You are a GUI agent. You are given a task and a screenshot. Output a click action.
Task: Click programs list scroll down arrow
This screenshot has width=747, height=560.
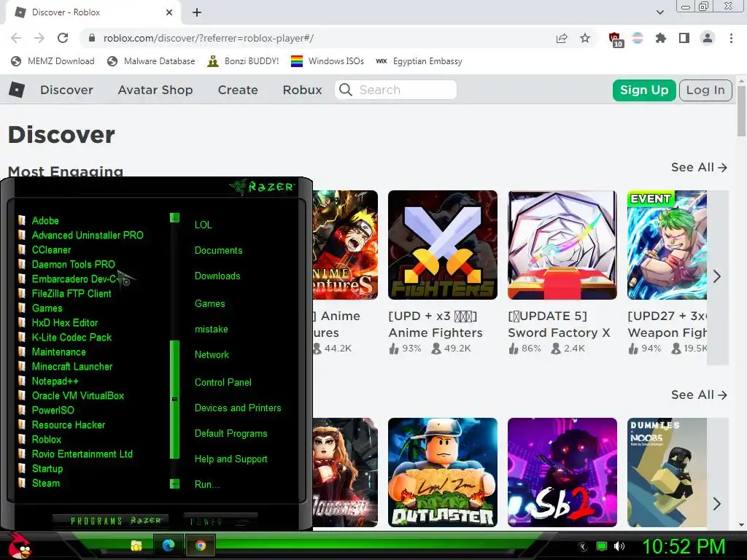pyautogui.click(x=175, y=484)
